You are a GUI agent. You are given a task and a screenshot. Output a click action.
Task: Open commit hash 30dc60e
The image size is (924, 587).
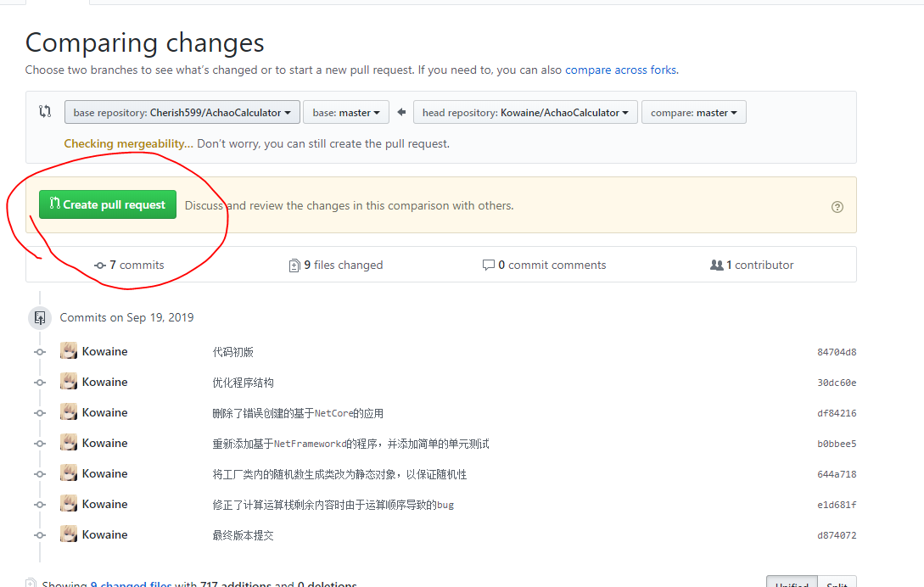[837, 383]
